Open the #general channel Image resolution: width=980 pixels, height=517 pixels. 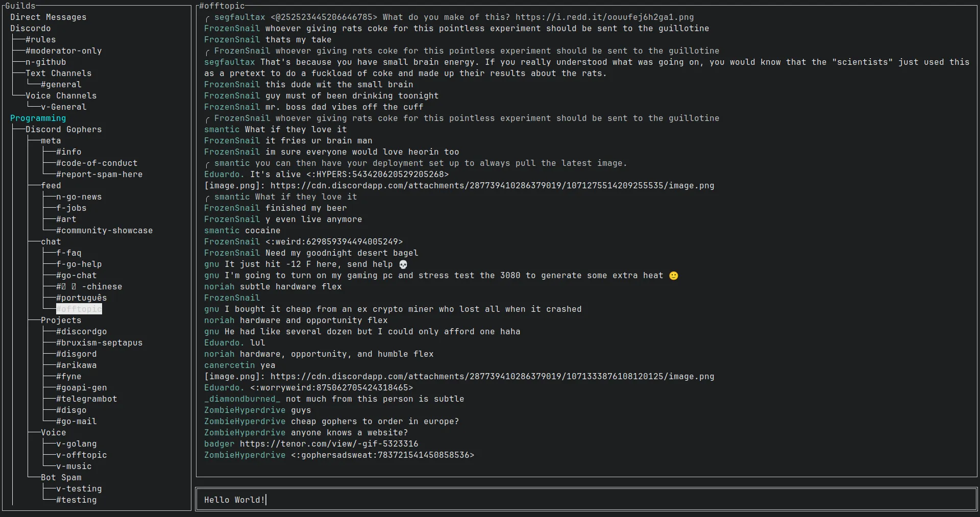pos(61,84)
